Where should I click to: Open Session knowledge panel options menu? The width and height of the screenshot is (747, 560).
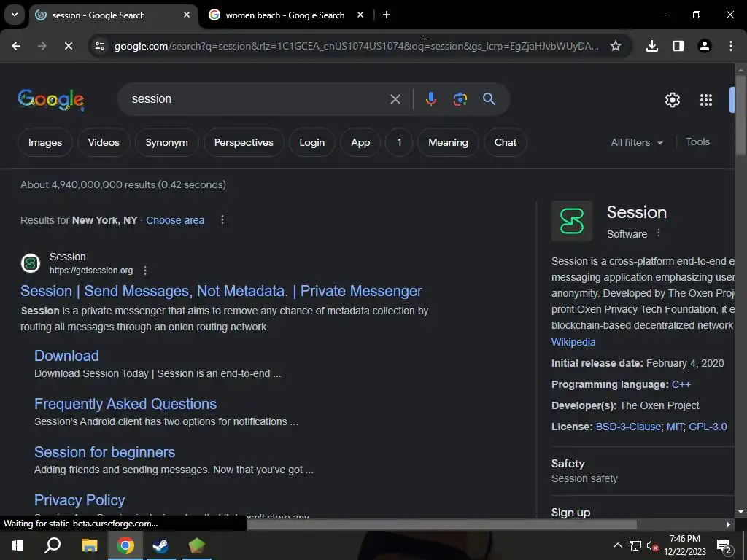(x=659, y=233)
